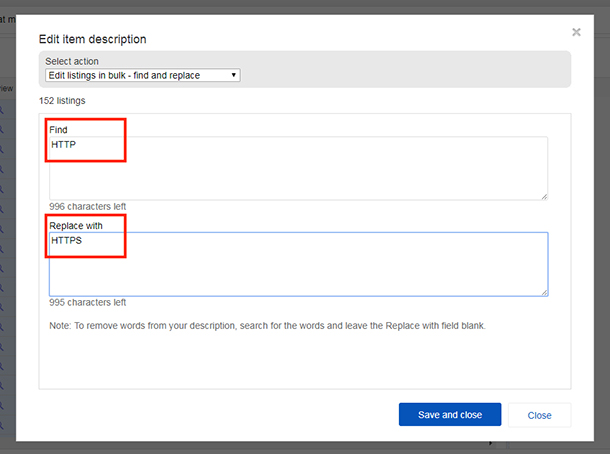Click the Save and close button
The width and height of the screenshot is (610, 454).
pyautogui.click(x=450, y=415)
